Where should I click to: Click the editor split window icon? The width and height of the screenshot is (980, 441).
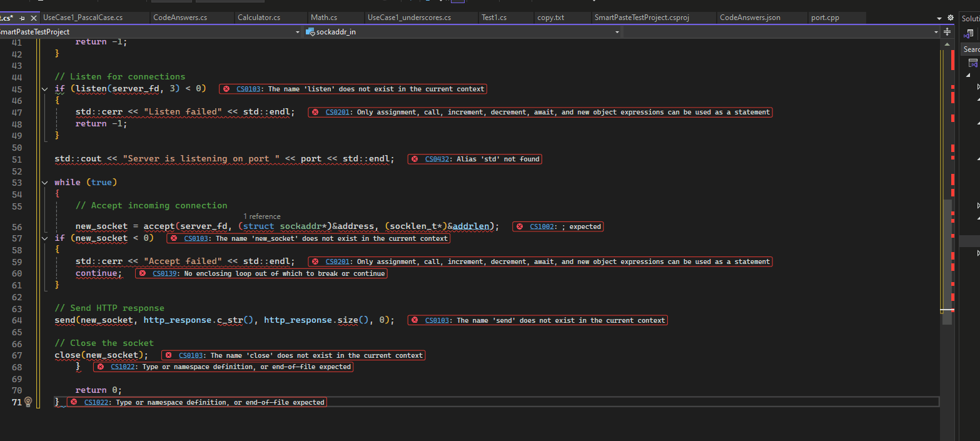point(947,33)
